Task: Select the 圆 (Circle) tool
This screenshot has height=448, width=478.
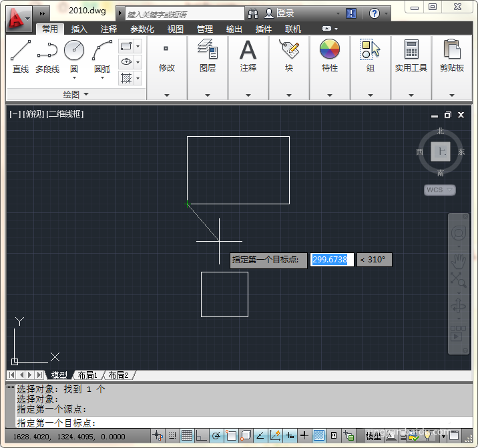Action: (x=74, y=55)
